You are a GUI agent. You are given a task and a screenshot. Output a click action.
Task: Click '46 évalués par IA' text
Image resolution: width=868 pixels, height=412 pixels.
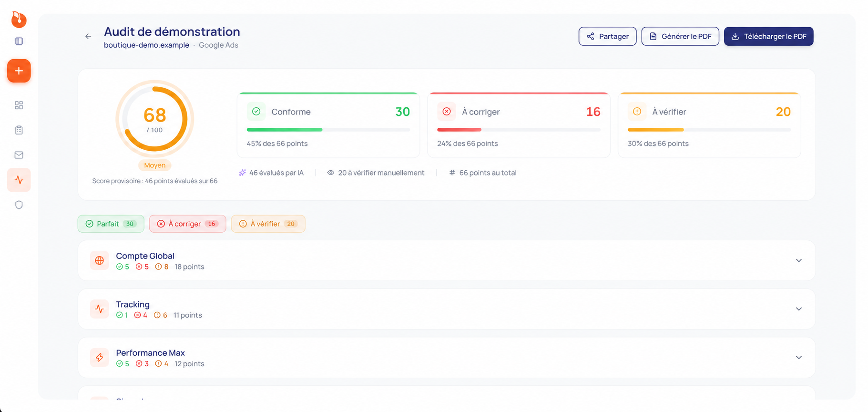click(276, 173)
